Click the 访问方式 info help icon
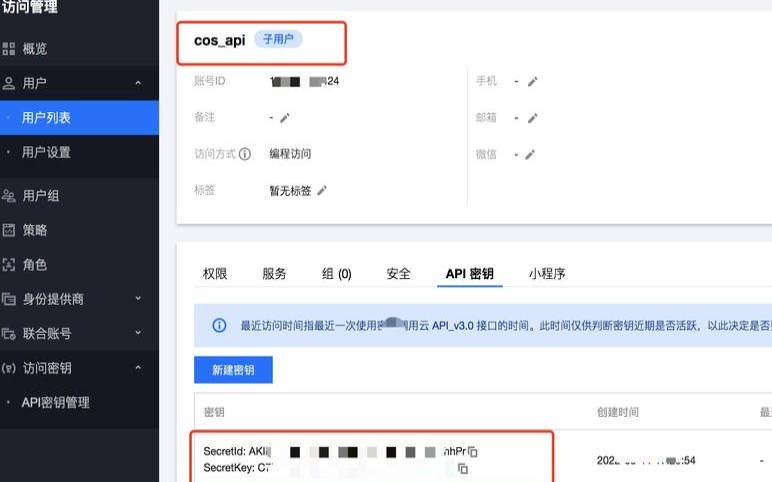The width and height of the screenshot is (772, 482). click(245, 154)
